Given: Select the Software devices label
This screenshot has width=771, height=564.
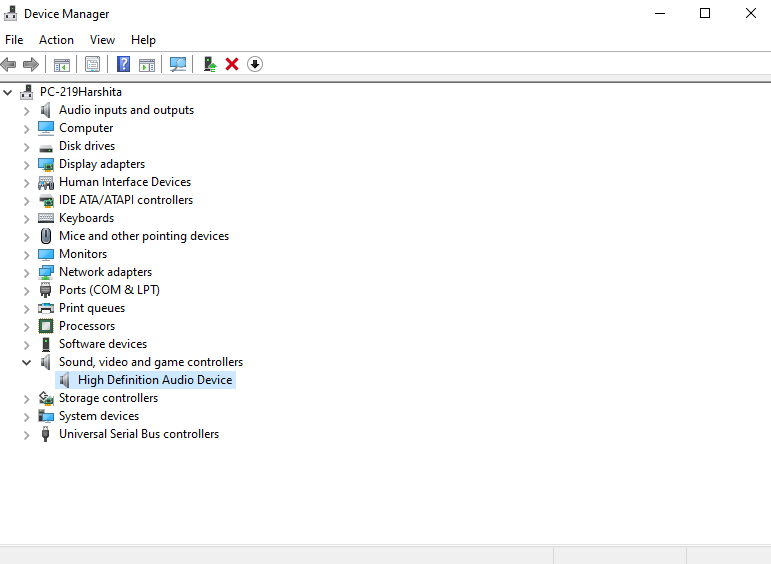Looking at the screenshot, I should click(x=103, y=344).
